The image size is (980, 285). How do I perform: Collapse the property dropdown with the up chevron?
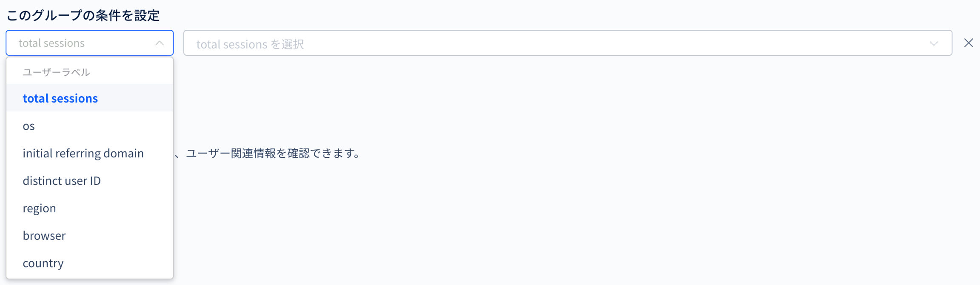coord(160,43)
